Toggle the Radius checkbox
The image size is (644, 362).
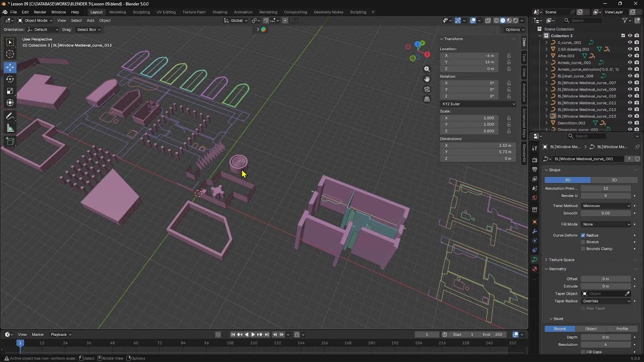(x=583, y=235)
